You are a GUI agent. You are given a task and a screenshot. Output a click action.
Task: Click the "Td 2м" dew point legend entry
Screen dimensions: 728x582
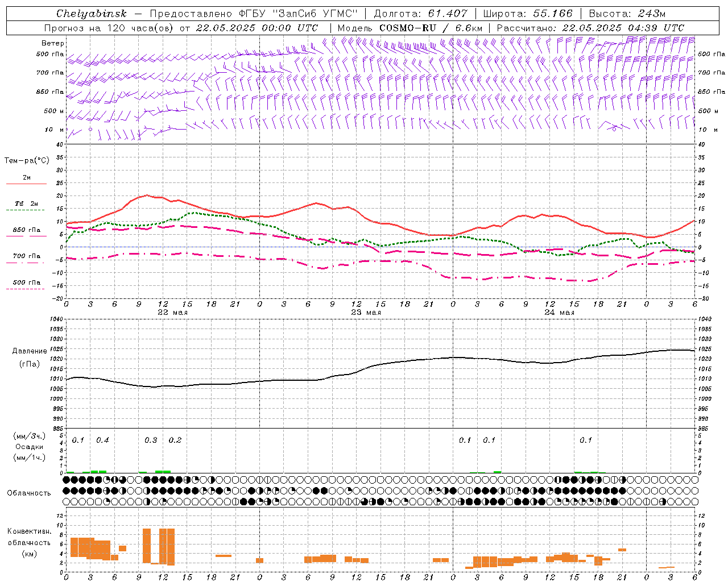[27, 203]
